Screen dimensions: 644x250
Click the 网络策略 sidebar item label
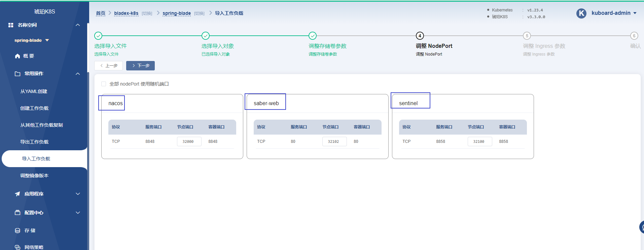(x=34, y=247)
